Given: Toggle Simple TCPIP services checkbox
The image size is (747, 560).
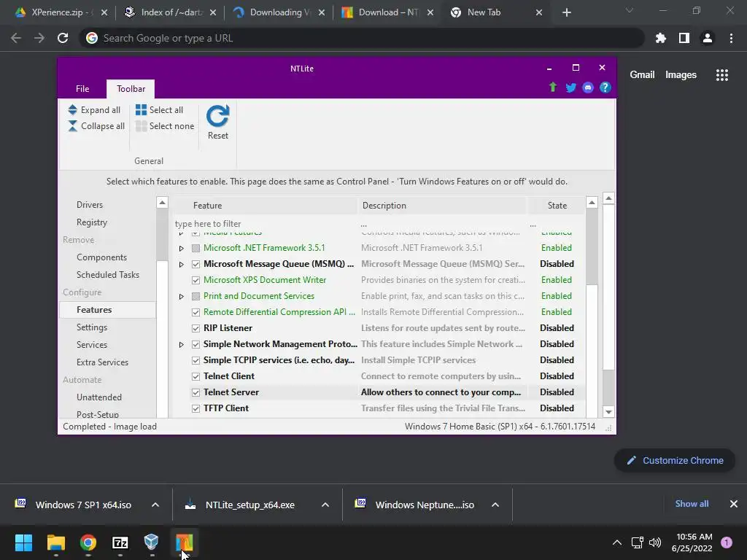Looking at the screenshot, I should point(196,360).
